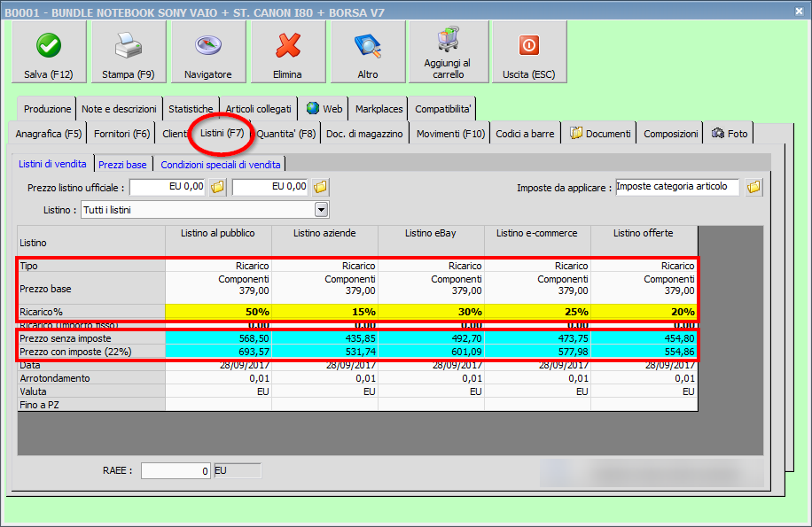Click the Uscita (ESC) button

coord(529,52)
